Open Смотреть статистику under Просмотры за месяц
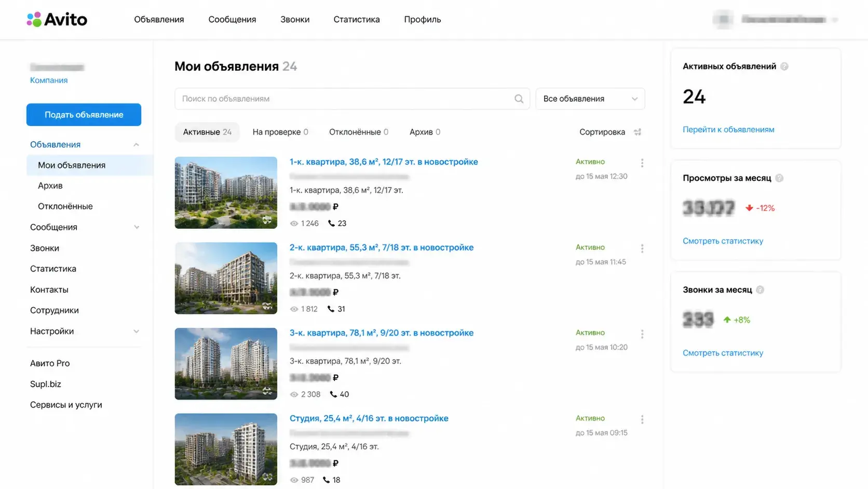Screen dimensions: 868x489 [x=723, y=241]
